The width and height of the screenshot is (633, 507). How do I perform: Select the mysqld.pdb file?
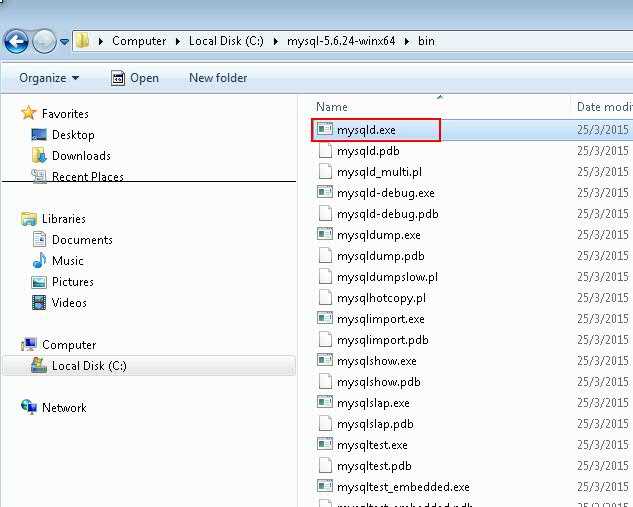pyautogui.click(x=368, y=151)
